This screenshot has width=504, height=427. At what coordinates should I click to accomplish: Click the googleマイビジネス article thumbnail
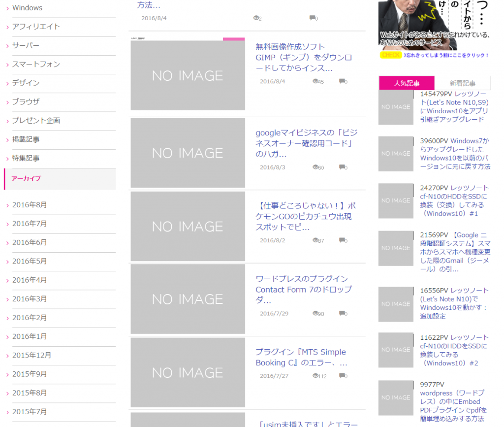pyautogui.click(x=188, y=153)
